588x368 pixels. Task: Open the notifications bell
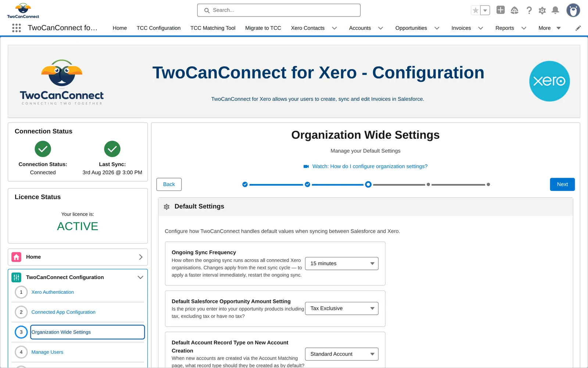(x=555, y=10)
